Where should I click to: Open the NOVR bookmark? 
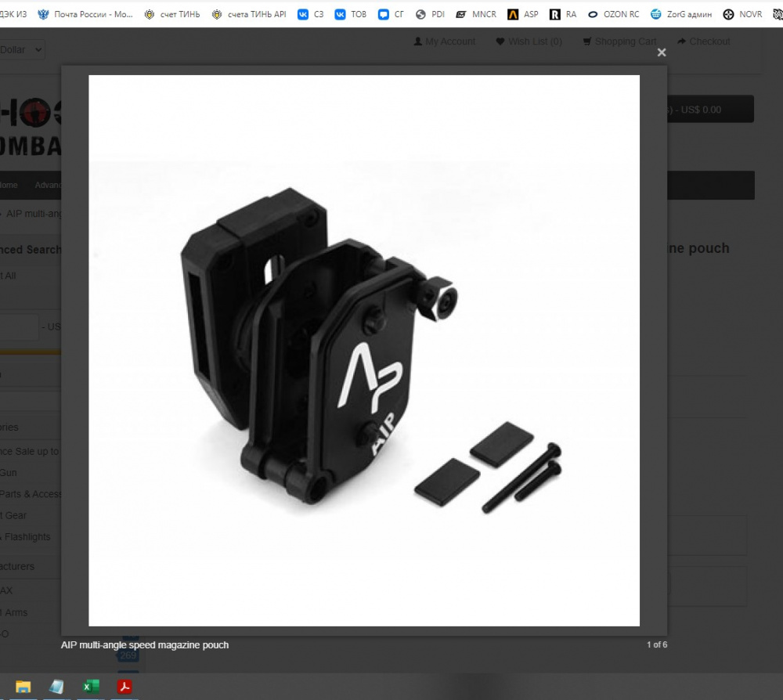(x=742, y=14)
